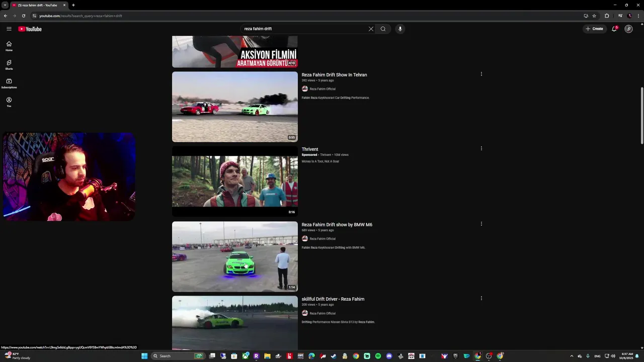Open the Xbox app from the taskbar

tap(246, 356)
